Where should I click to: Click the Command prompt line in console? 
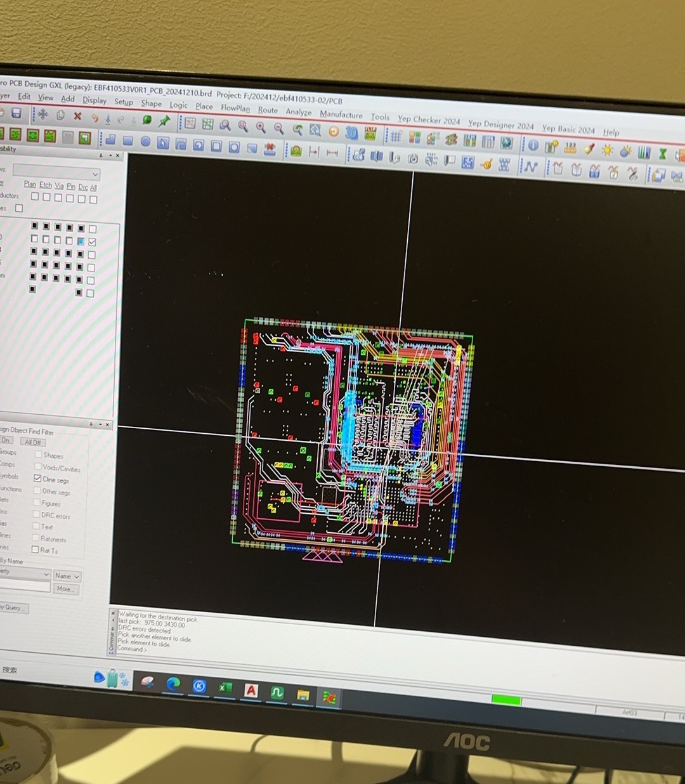point(133,649)
